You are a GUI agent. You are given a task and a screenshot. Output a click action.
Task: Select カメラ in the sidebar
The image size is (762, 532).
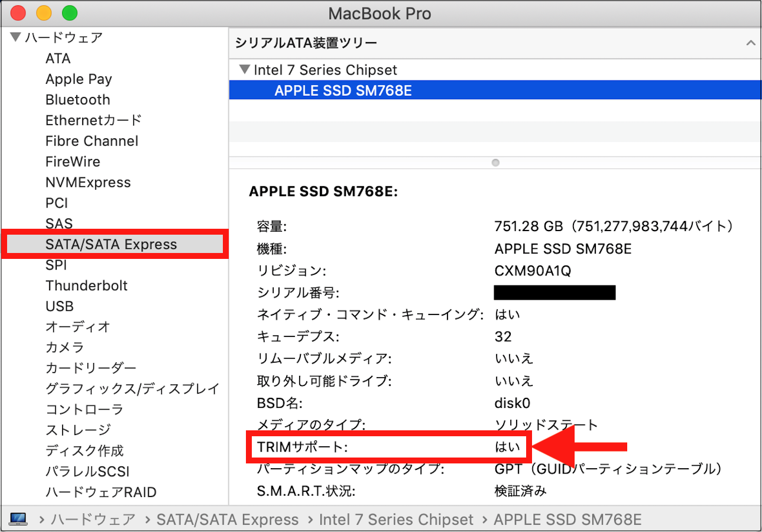(65, 348)
